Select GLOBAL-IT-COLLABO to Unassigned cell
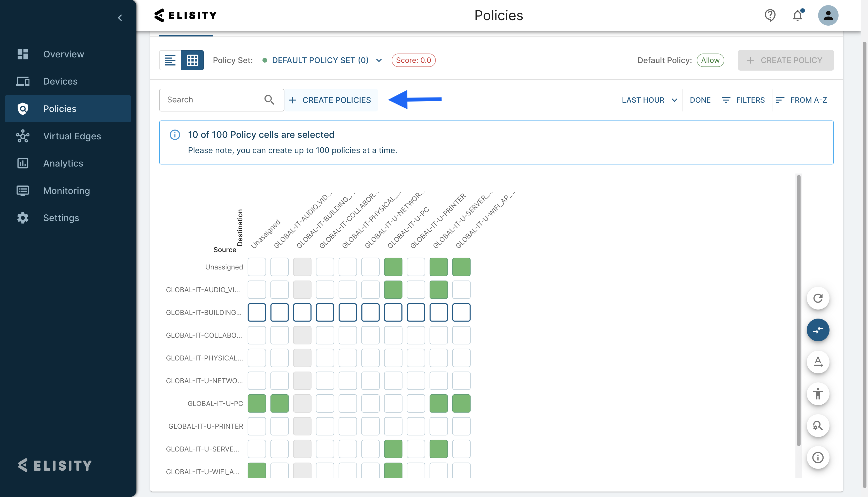868x497 pixels. tap(257, 335)
